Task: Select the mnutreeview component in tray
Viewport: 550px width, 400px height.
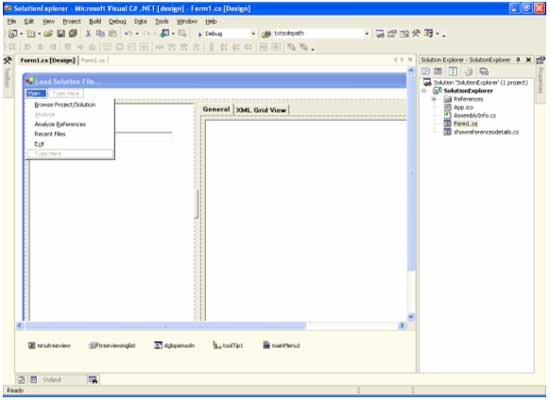Action: tap(49, 346)
